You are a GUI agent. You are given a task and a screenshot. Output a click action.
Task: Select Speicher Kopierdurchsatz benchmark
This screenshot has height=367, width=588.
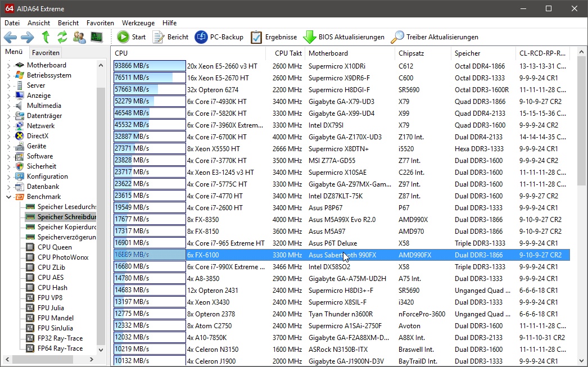(x=67, y=227)
